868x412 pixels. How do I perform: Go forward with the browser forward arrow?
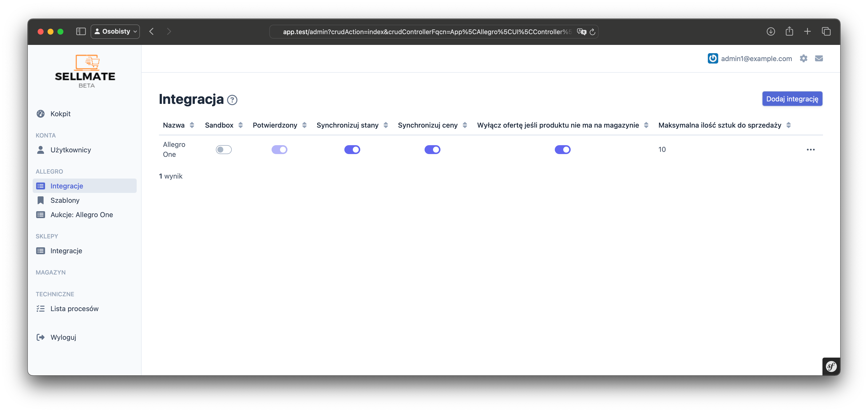click(169, 32)
